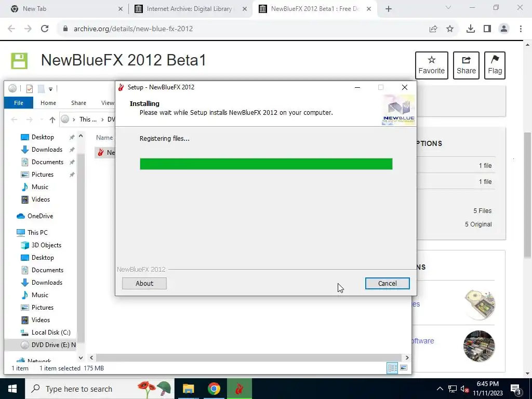This screenshot has height=399, width=532.
Task: Select Desktop in Quick access
Action: click(x=43, y=137)
